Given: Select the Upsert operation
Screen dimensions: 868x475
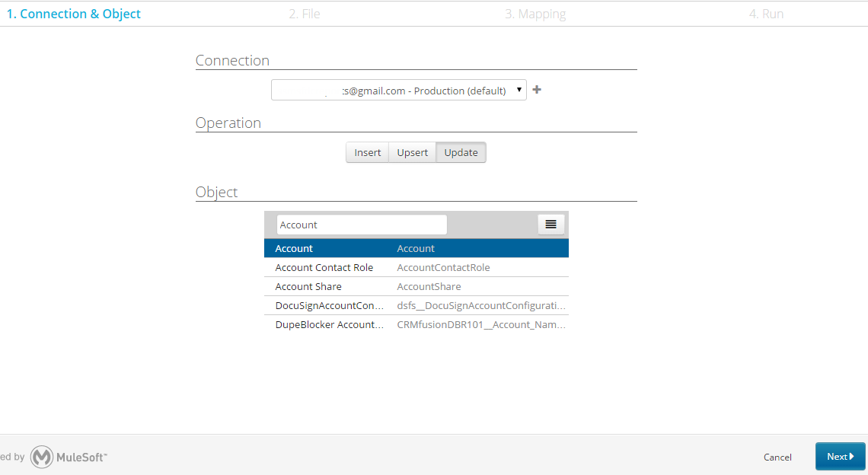Looking at the screenshot, I should click(411, 152).
